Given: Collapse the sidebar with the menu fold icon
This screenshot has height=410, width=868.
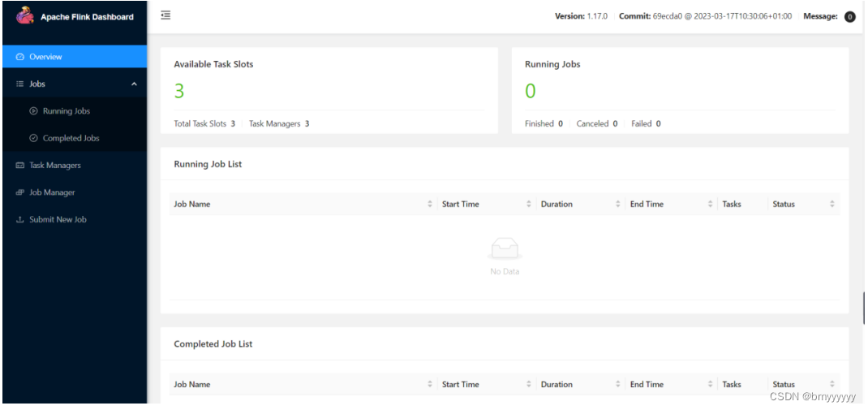Looking at the screenshot, I should [x=165, y=15].
